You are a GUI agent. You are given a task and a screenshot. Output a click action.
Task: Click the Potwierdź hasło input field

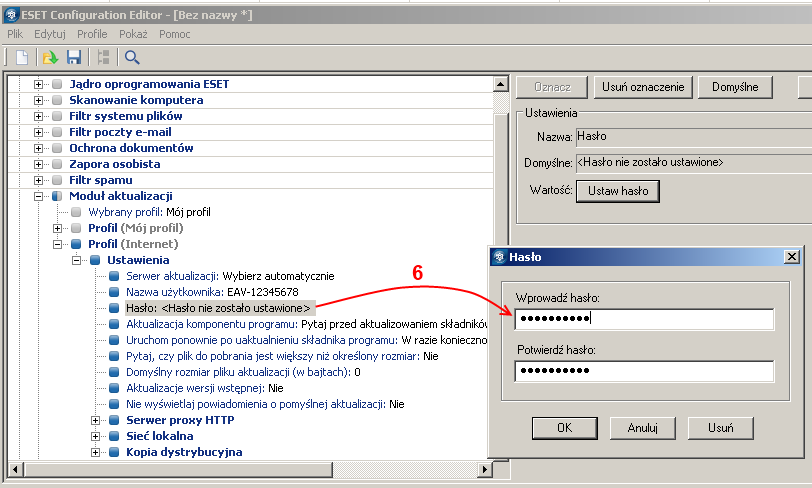tap(644, 371)
